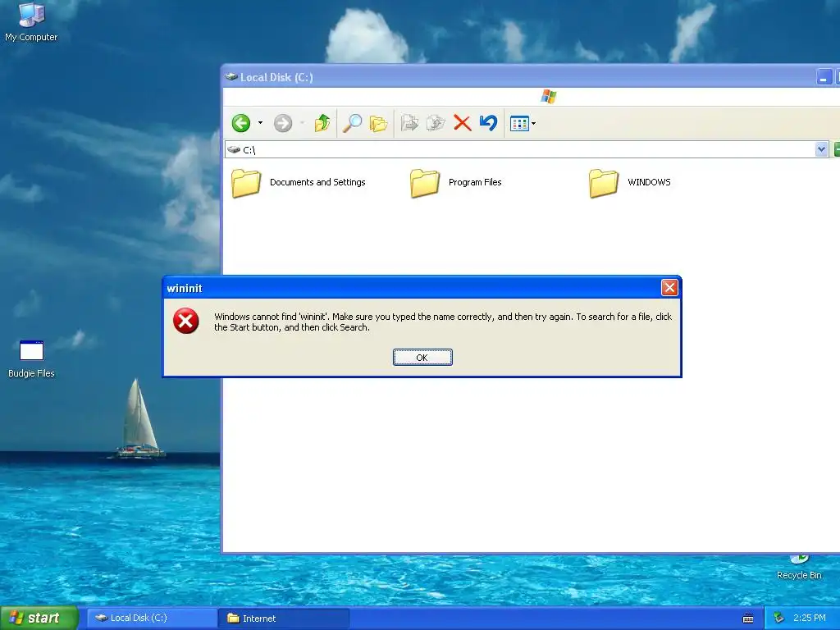Click the system tray network icon
This screenshot has width=840, height=630.
tap(779, 619)
